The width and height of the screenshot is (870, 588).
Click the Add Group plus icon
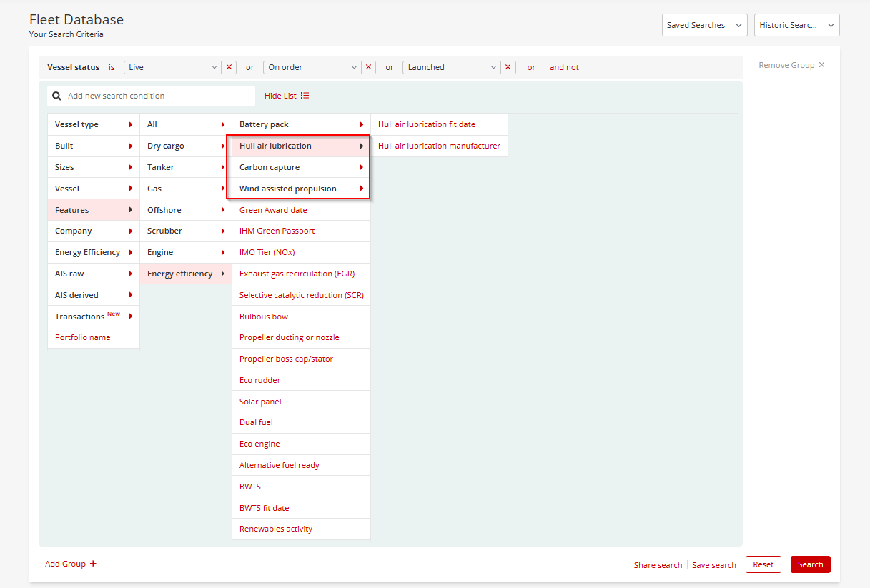tap(93, 564)
